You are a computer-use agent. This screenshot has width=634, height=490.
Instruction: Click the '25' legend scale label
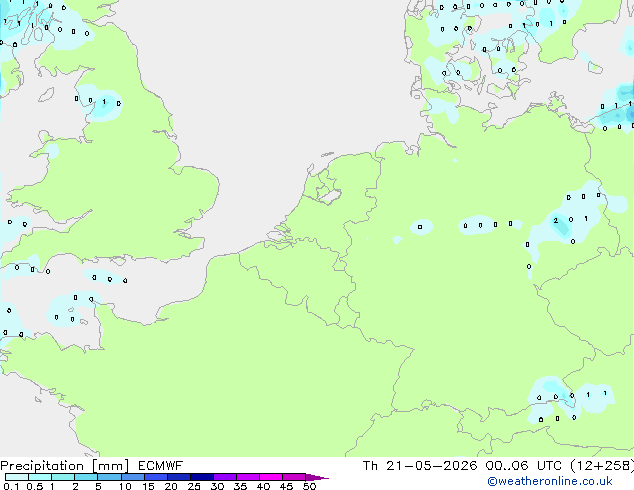[194, 486]
